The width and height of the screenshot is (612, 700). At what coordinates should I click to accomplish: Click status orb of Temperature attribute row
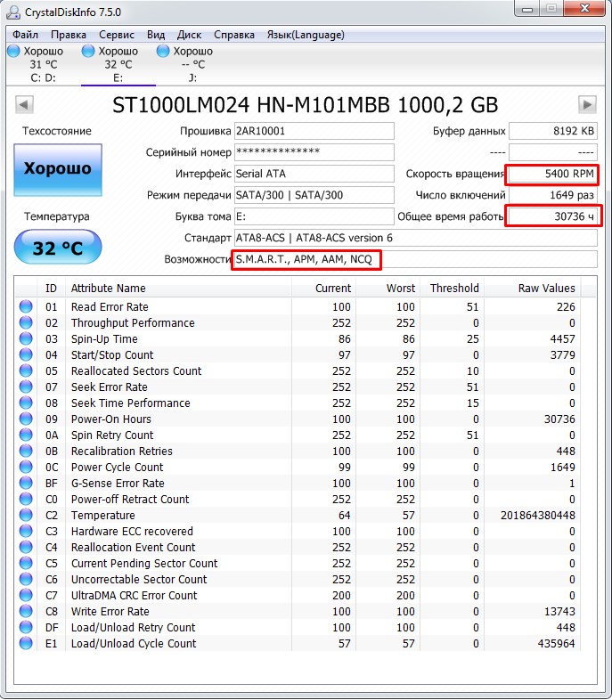(26, 515)
